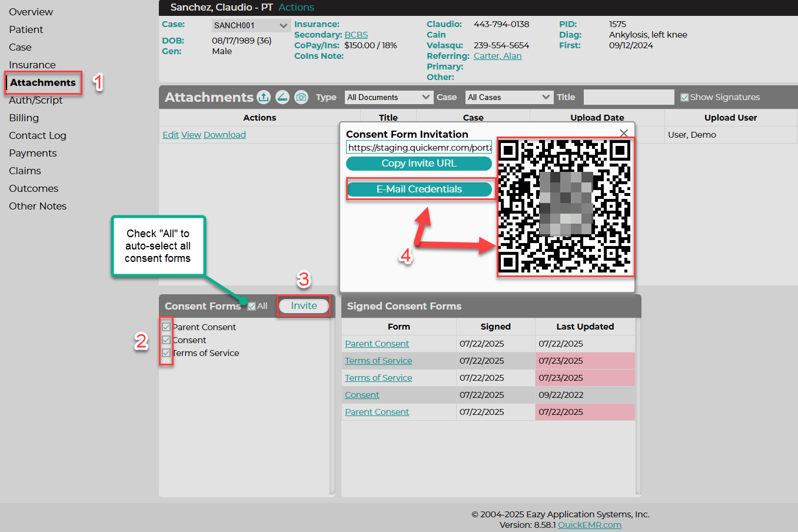Image resolution: width=798 pixels, height=532 pixels.
Task: Open the Carter, Alan referring link
Action: (x=497, y=56)
